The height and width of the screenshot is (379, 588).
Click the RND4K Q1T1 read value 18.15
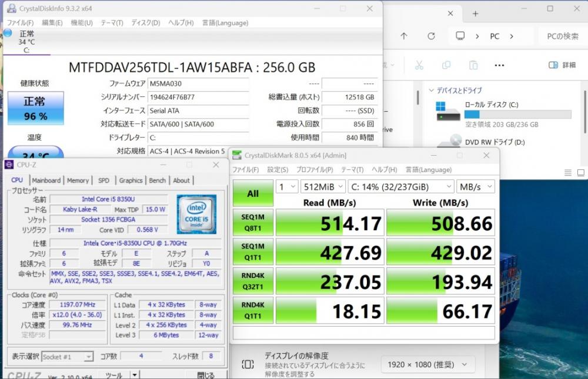330,311
